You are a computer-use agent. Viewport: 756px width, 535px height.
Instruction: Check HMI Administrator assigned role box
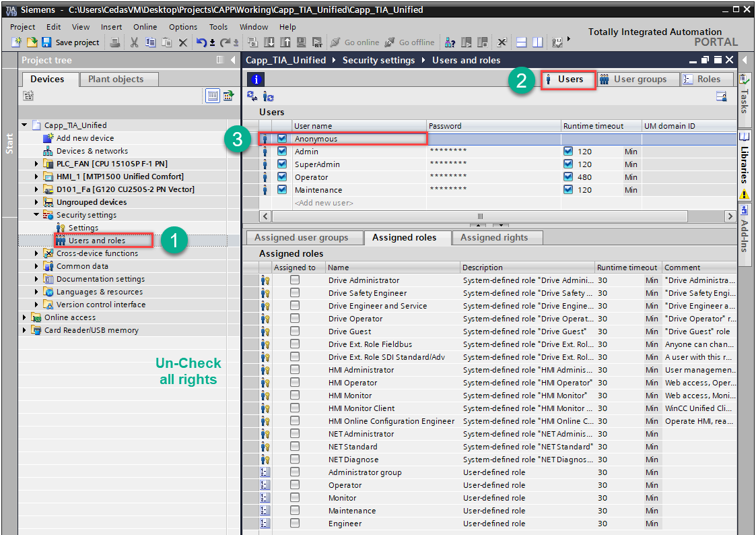tap(295, 370)
